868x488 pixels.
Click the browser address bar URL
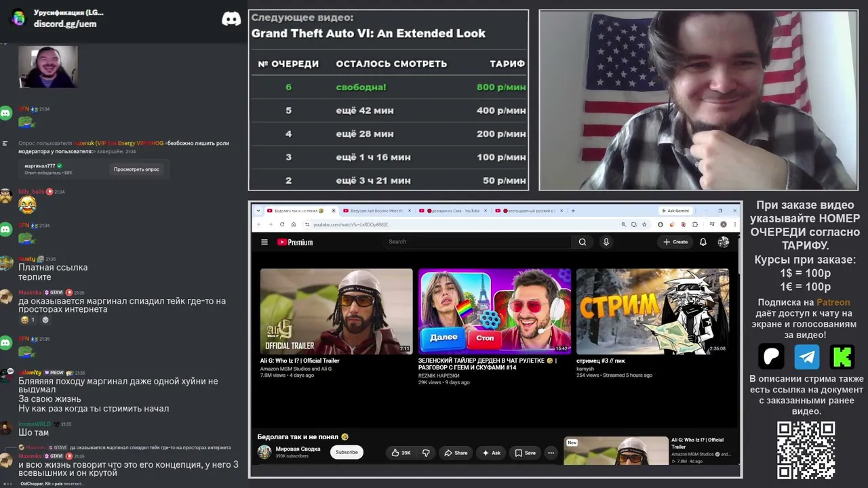(351, 224)
